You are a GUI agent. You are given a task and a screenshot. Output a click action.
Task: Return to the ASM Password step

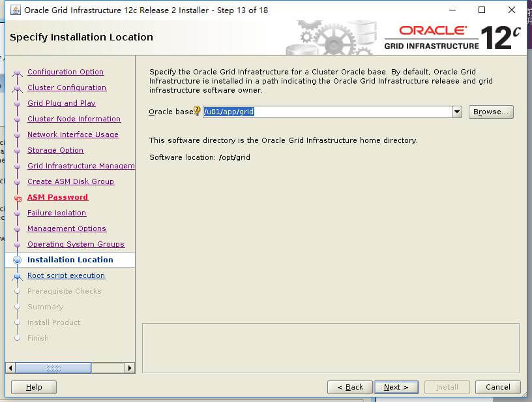pyautogui.click(x=57, y=197)
